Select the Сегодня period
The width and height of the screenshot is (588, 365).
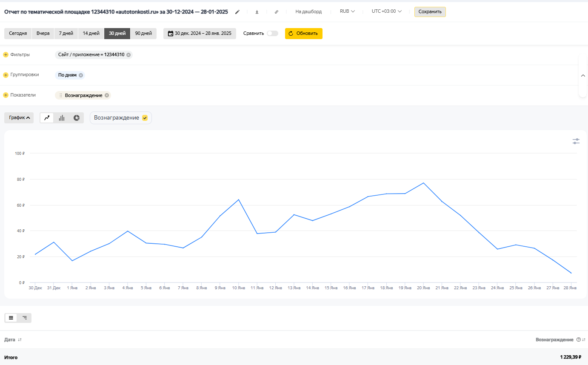click(x=18, y=34)
